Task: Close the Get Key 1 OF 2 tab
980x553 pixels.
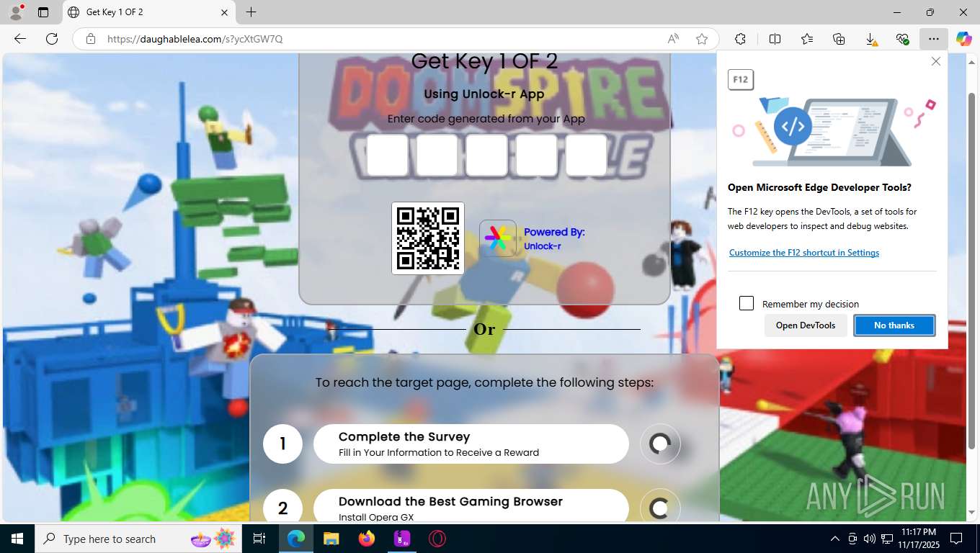Action: click(224, 12)
